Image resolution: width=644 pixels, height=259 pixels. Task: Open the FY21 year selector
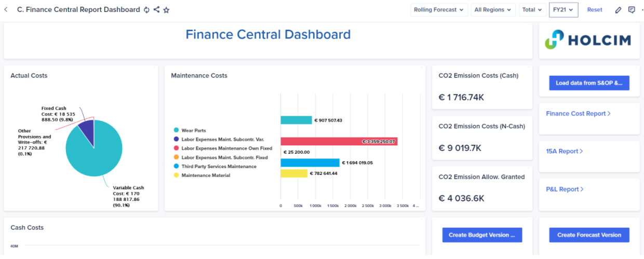point(563,10)
